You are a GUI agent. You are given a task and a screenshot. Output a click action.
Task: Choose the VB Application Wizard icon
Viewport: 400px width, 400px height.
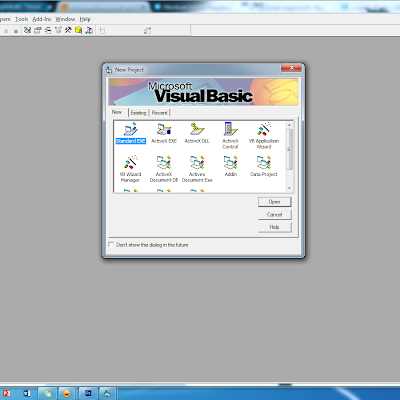click(264, 136)
